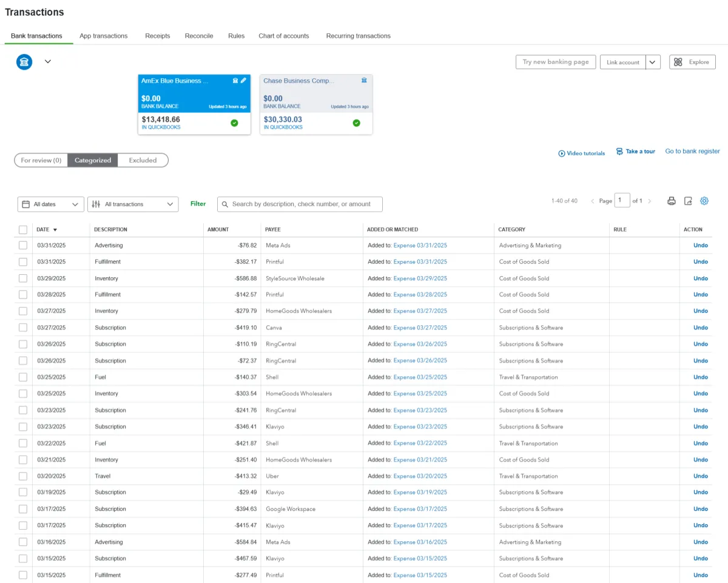The height and width of the screenshot is (583, 728).
Task: Click green checkmark on the AmEx card
Action: coord(234,123)
